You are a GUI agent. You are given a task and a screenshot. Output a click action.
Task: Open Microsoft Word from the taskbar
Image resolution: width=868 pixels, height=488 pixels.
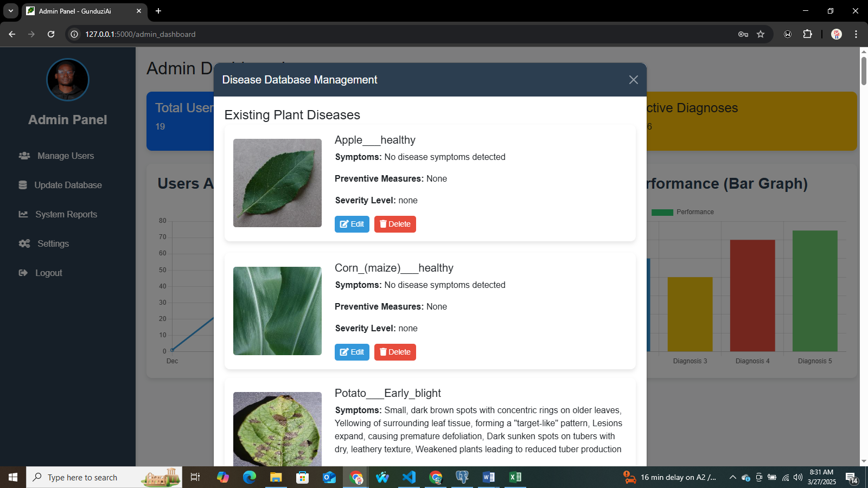click(x=489, y=477)
